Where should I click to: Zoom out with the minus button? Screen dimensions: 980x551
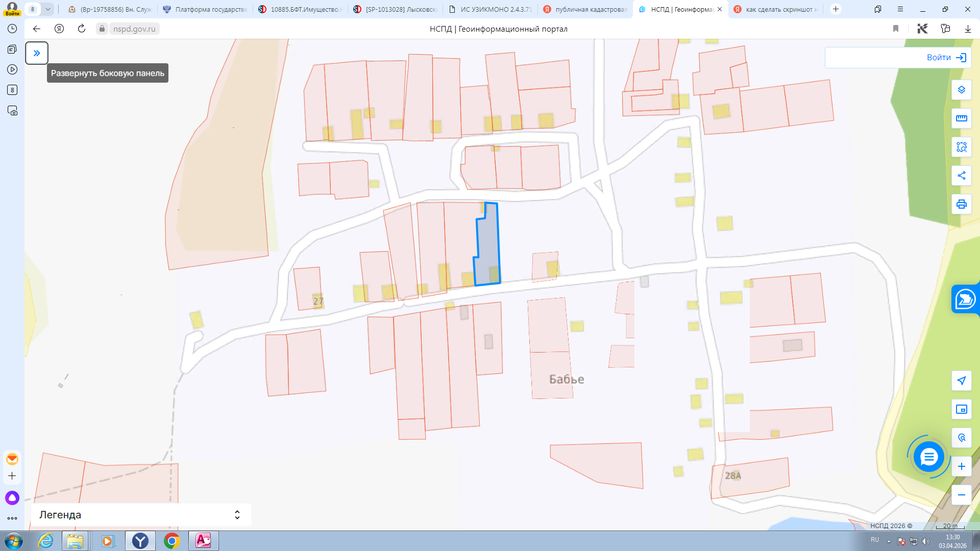point(962,495)
